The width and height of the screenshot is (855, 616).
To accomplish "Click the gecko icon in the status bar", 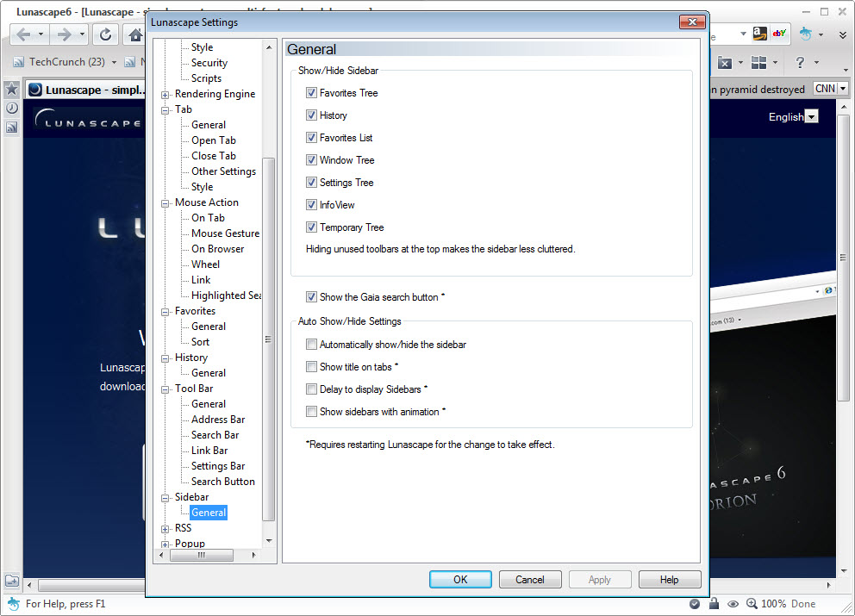I will (x=13, y=603).
